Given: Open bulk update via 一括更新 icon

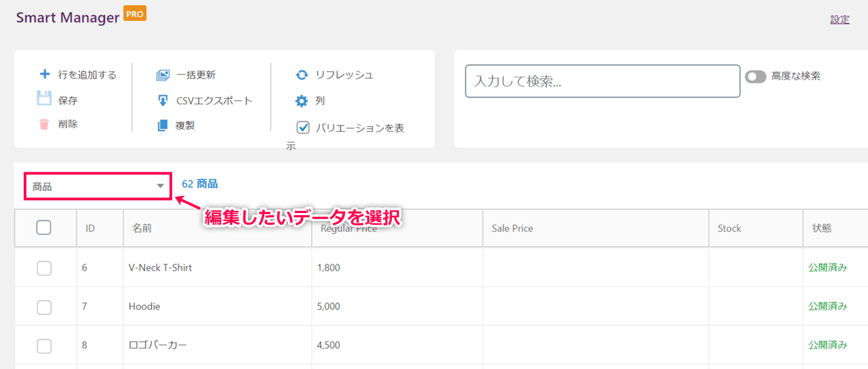Looking at the screenshot, I should coord(163,75).
